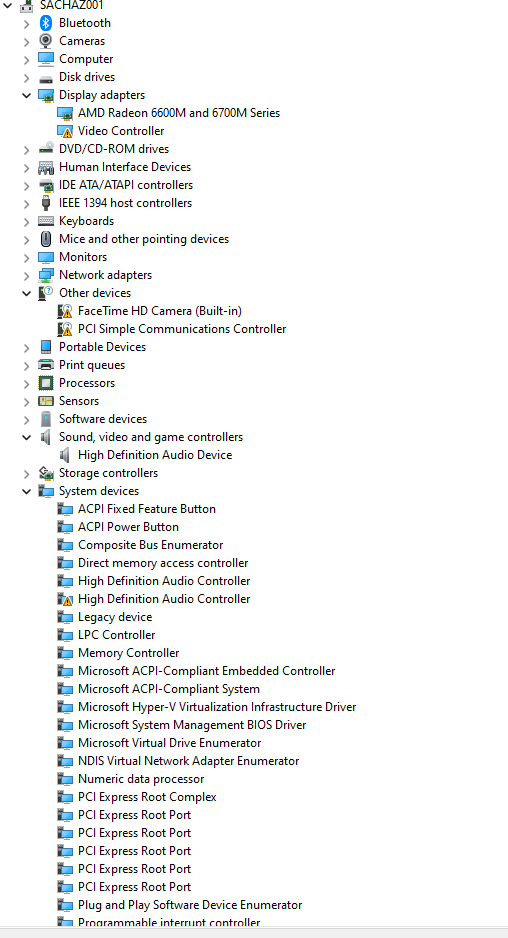The image size is (508, 938).
Task: Click the FaceTime HD Camera warning icon
Action: [x=65, y=311]
